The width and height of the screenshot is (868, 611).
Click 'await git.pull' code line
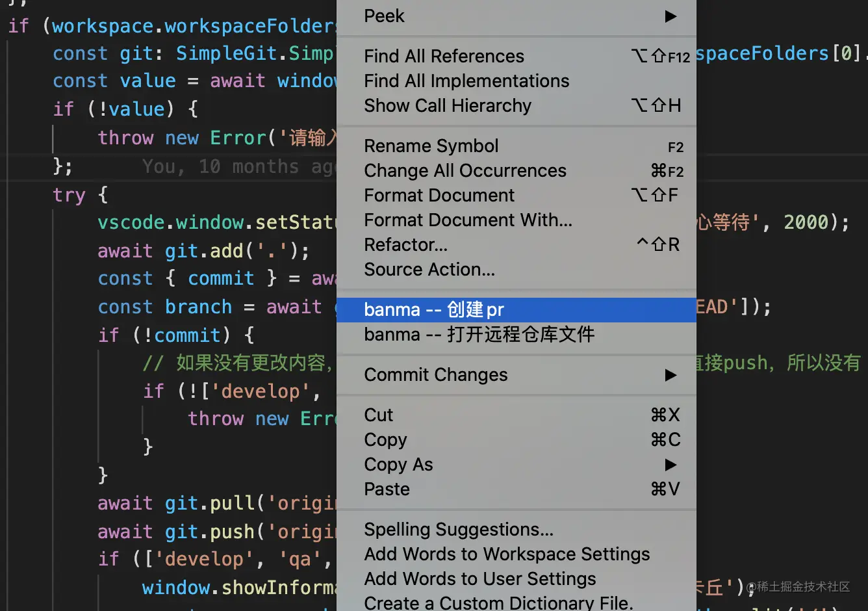(217, 503)
